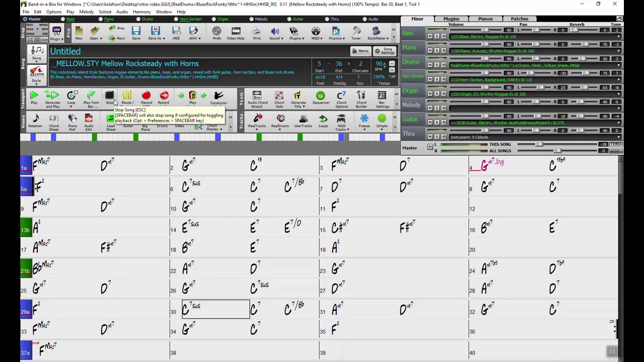Switch to the Patches tab
644x362 pixels.
point(519,19)
